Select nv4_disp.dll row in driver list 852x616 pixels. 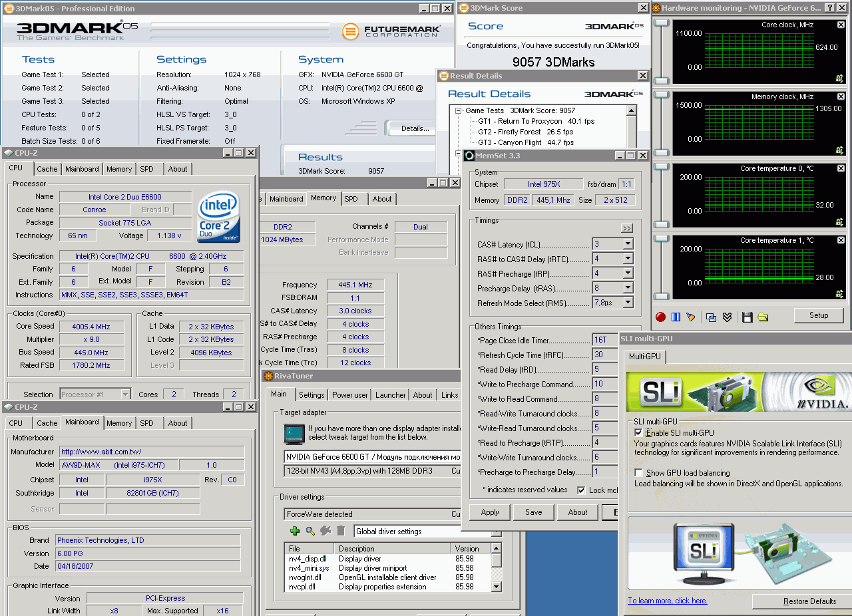click(x=387, y=559)
